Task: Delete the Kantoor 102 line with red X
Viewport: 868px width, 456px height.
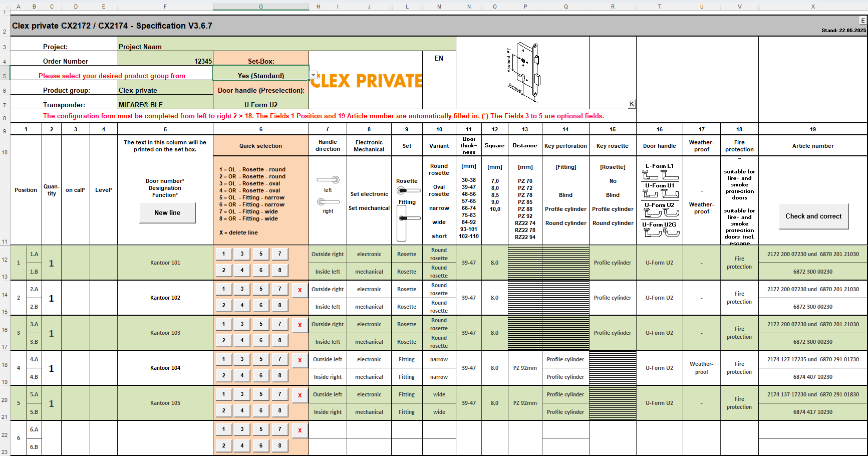Action: pos(300,290)
